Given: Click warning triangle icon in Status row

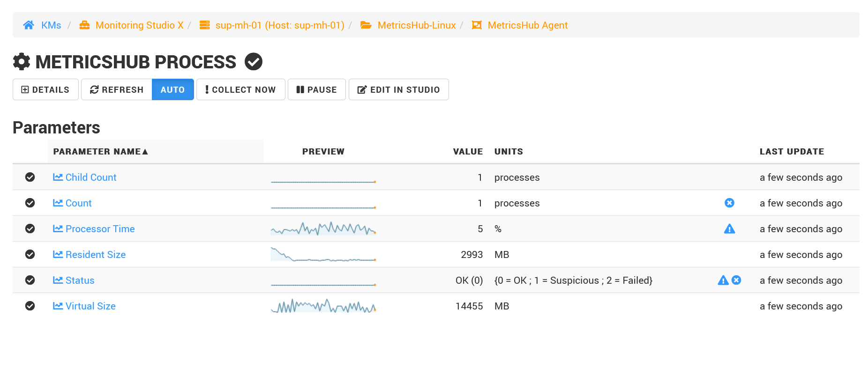Looking at the screenshot, I should [x=723, y=280].
